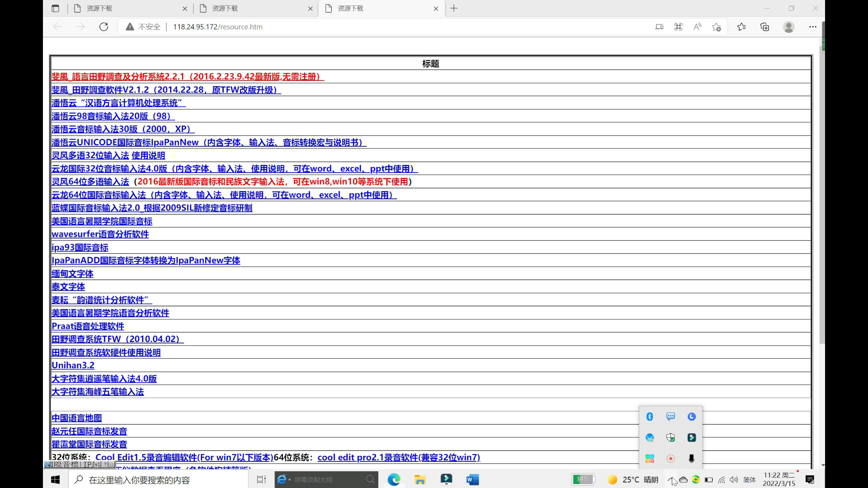Open 潘悟云 汉语方言计算机处理系统 link
Screen dimensions: 868x488
(x=118, y=103)
